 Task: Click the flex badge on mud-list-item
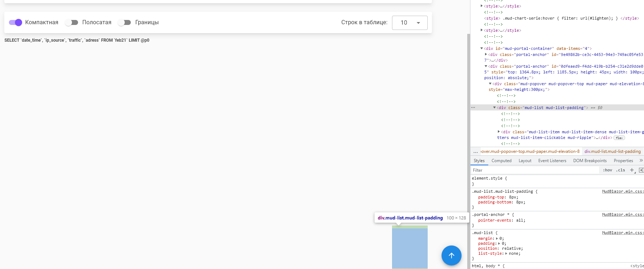[619, 138]
